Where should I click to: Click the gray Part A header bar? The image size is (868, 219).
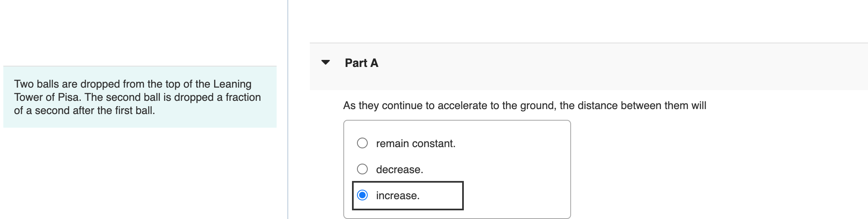coord(580,66)
